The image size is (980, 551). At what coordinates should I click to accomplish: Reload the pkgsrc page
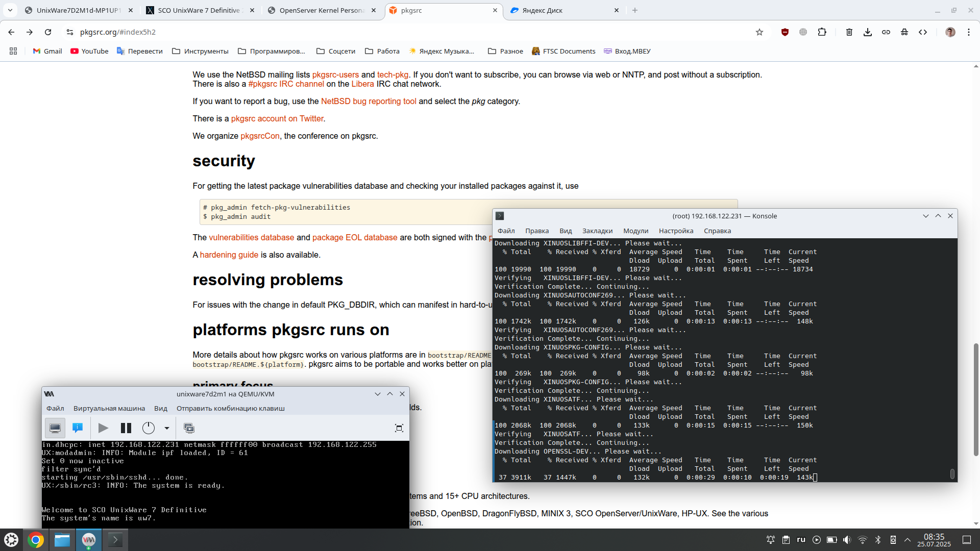pyautogui.click(x=48, y=32)
